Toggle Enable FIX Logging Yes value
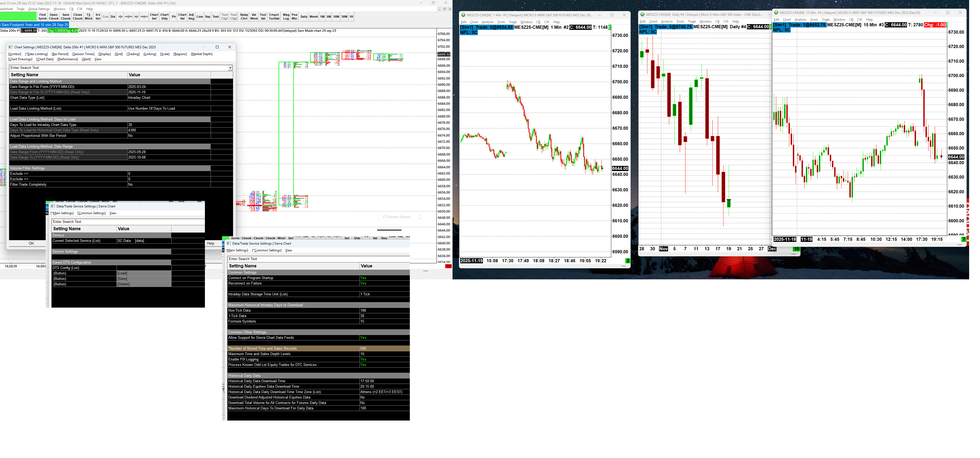 [x=363, y=359]
